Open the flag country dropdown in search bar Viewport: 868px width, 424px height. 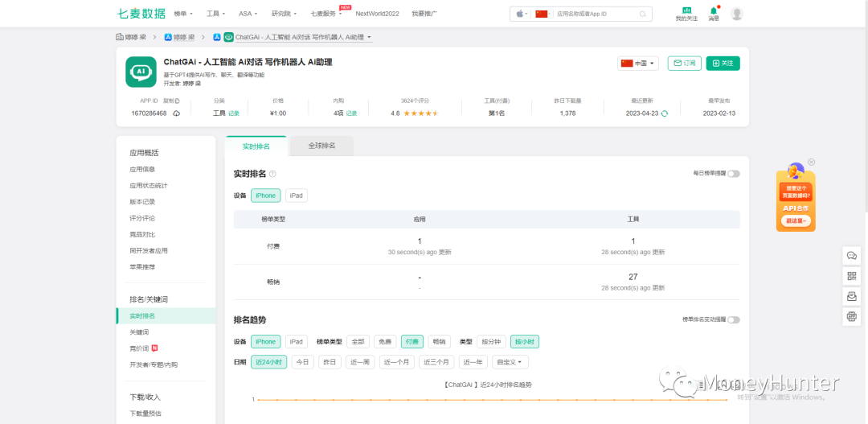pos(542,14)
